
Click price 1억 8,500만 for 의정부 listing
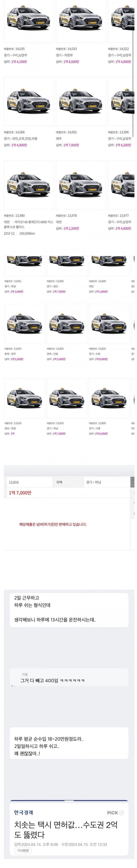pos(71,62)
